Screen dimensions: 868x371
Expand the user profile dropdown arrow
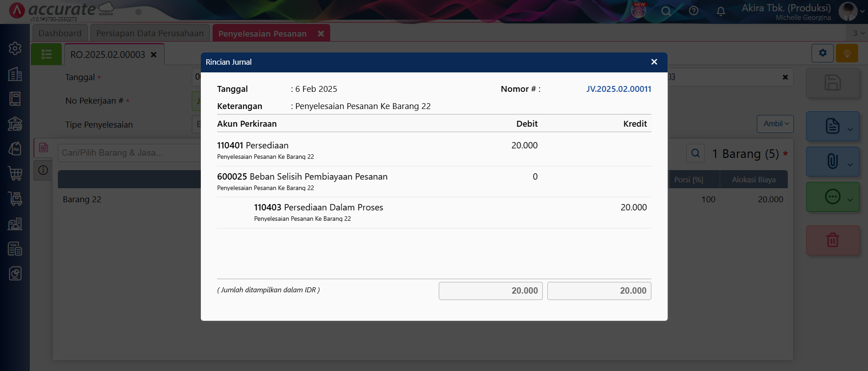862,12
